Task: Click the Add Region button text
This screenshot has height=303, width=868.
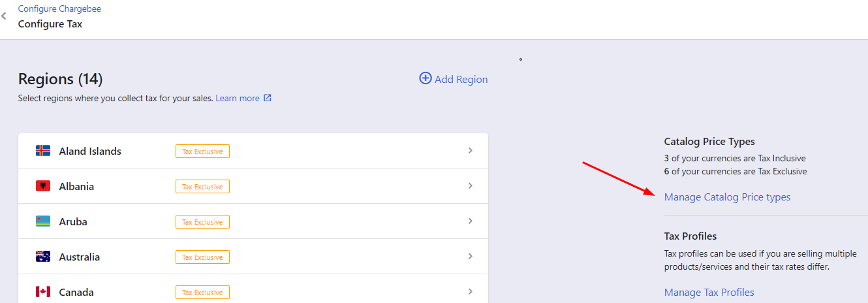Action: point(461,79)
